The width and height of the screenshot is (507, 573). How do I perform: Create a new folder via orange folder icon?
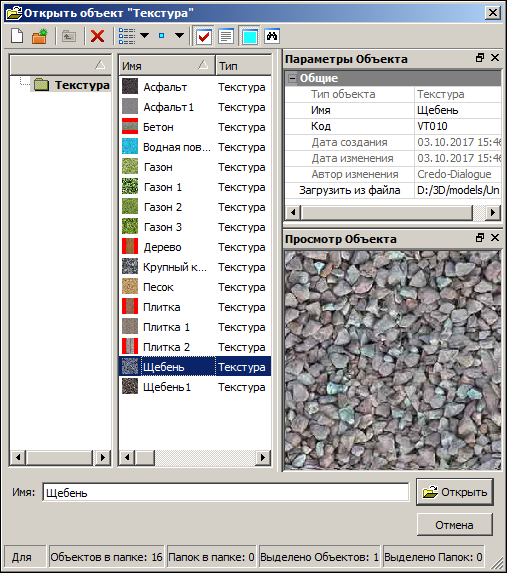[x=39, y=36]
